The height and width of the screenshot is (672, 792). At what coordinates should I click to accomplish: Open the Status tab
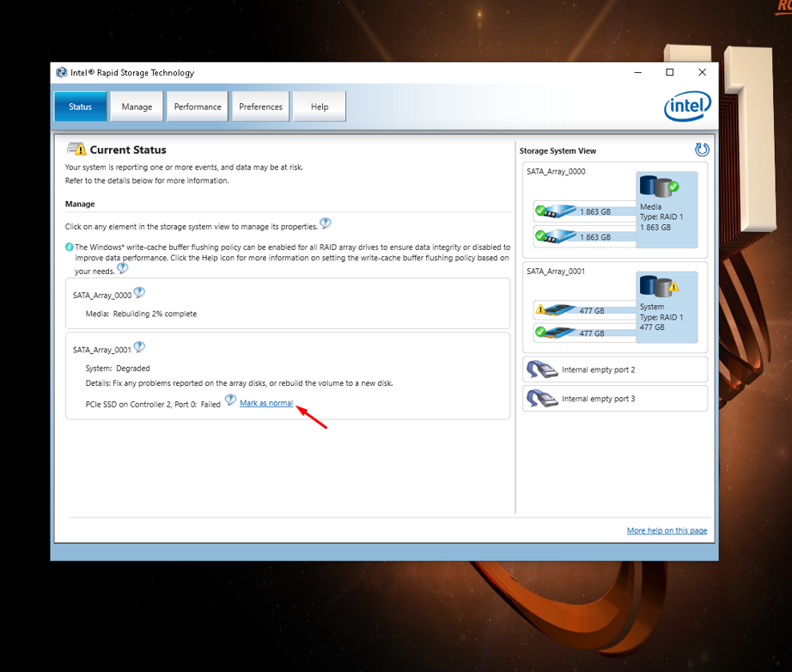click(x=80, y=107)
